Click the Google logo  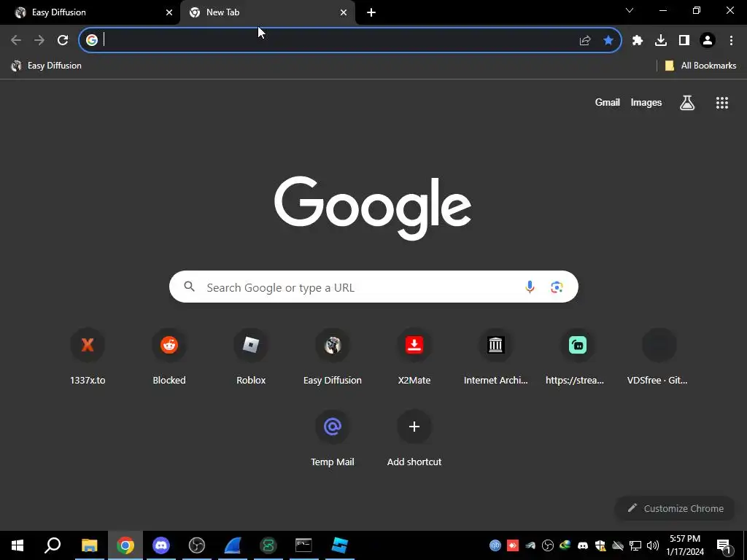(373, 208)
